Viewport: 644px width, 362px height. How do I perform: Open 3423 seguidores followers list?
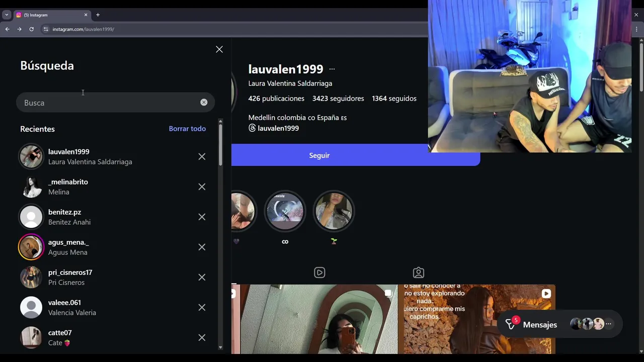pyautogui.click(x=338, y=99)
